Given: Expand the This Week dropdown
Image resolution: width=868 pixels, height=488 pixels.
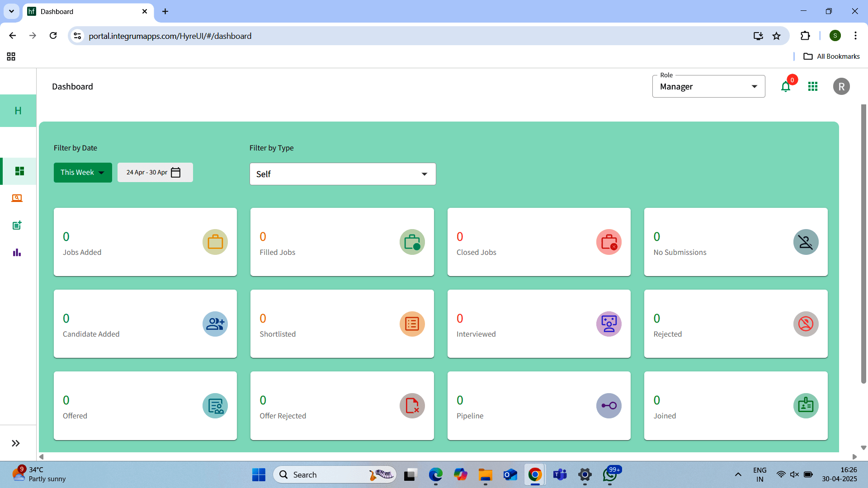Looking at the screenshot, I should pos(83,173).
